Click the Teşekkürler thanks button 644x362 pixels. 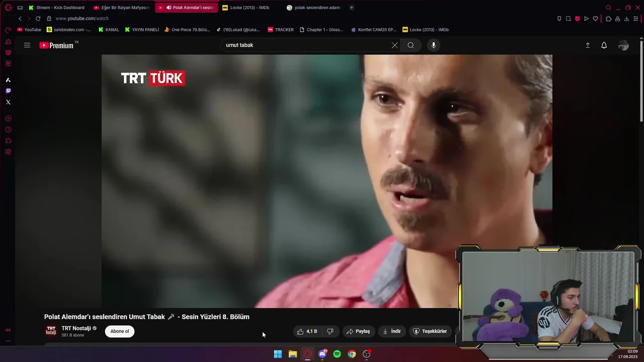tap(430, 331)
